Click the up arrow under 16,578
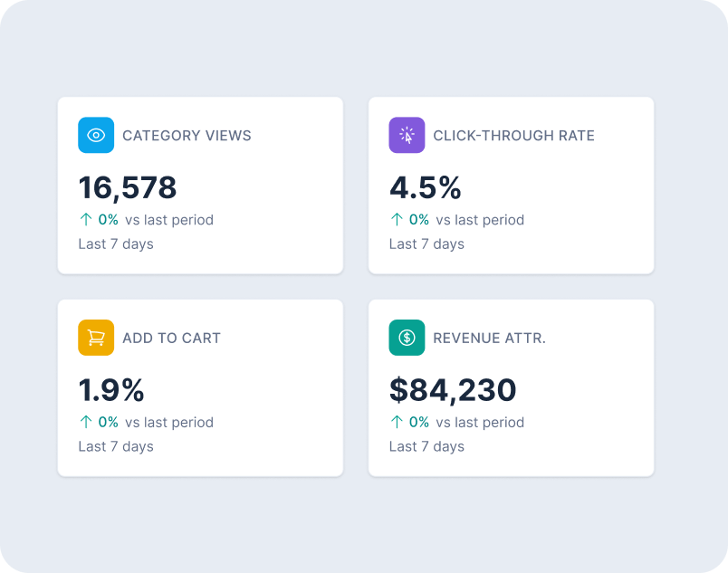Screen dimensions: 728x573 tap(86, 219)
